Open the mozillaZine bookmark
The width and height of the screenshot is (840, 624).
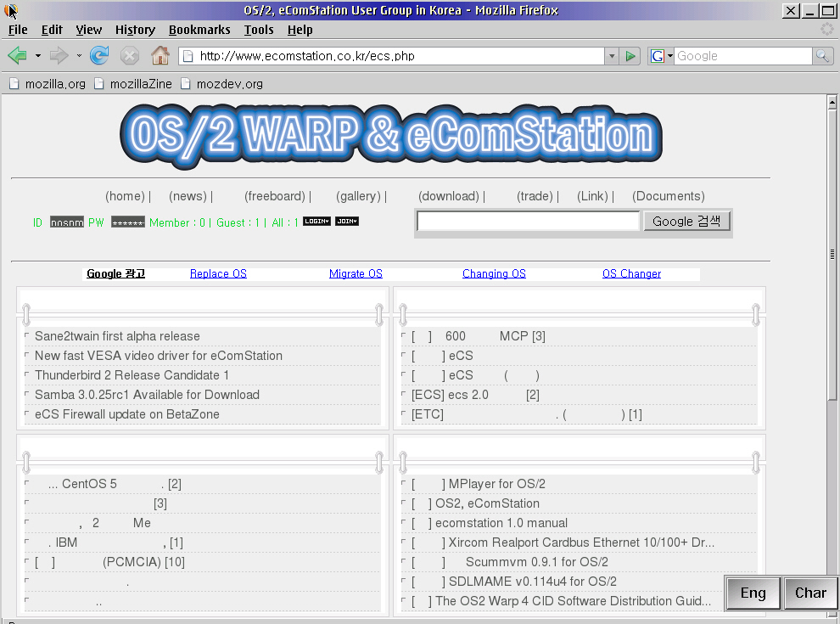tap(133, 84)
